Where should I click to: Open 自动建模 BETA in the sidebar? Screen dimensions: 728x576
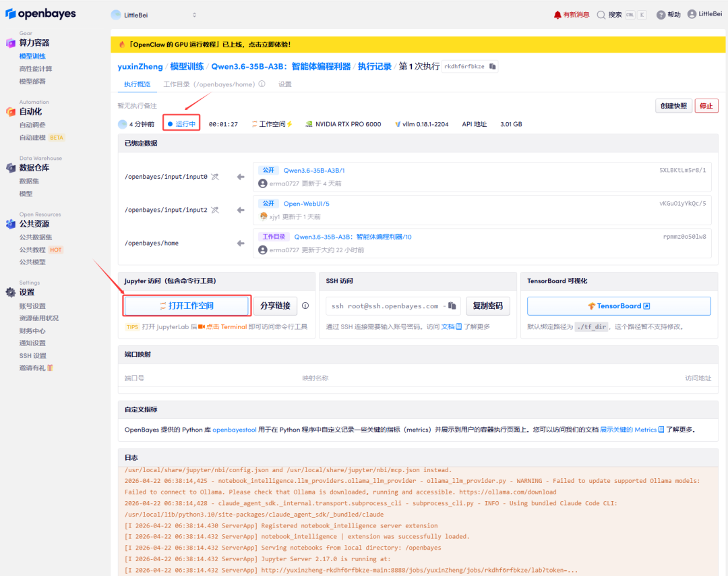point(42,138)
